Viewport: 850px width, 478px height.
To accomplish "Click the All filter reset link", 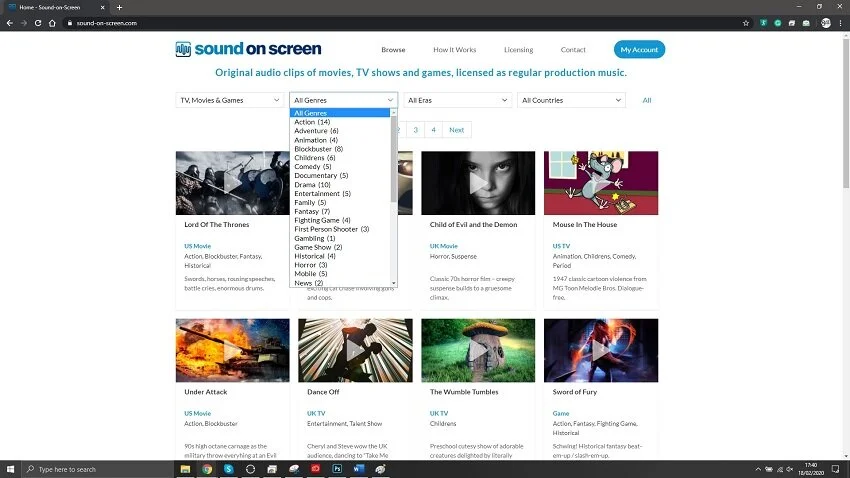I will [647, 100].
